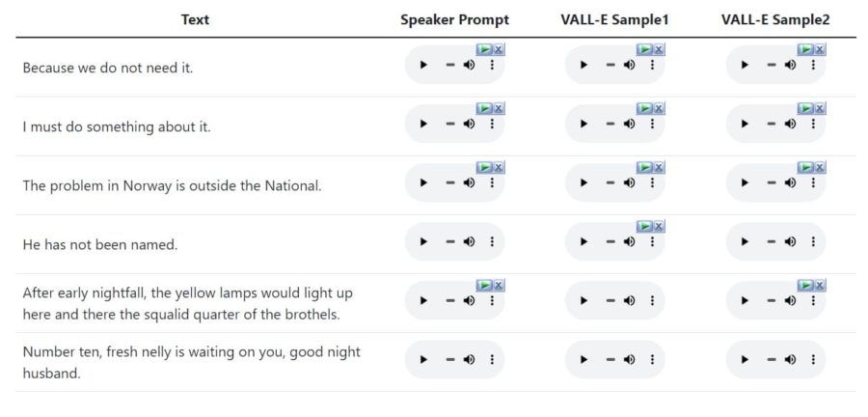Click text "I must do something about it."

click(x=117, y=126)
